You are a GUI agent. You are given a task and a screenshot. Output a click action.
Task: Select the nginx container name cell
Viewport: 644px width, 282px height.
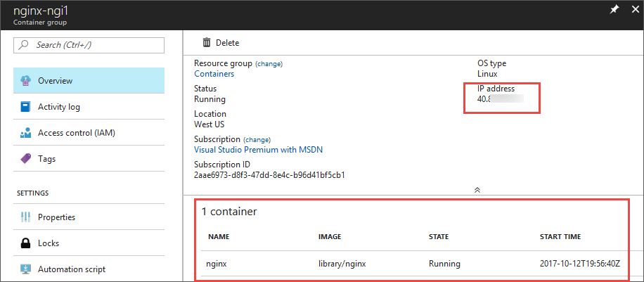tap(217, 264)
